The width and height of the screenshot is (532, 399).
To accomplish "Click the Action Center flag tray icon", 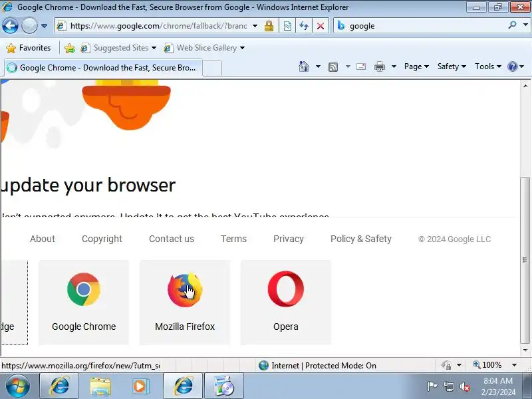I will 432,386.
